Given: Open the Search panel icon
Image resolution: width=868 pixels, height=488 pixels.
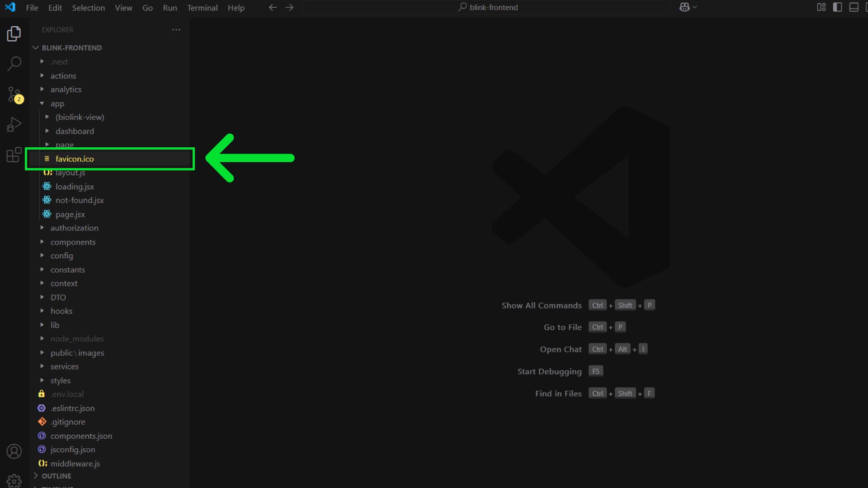Looking at the screenshot, I should pyautogui.click(x=14, y=64).
